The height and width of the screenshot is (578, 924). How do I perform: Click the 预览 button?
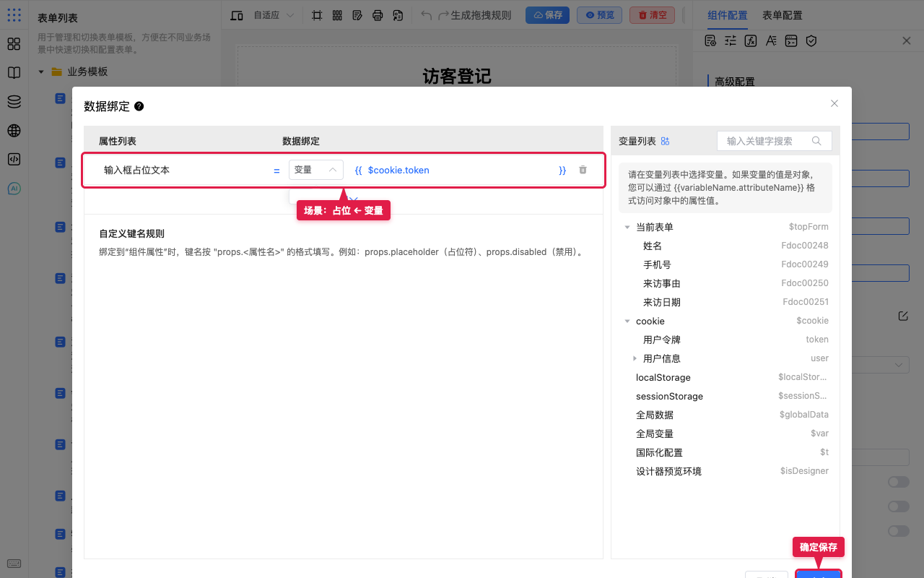coord(599,15)
